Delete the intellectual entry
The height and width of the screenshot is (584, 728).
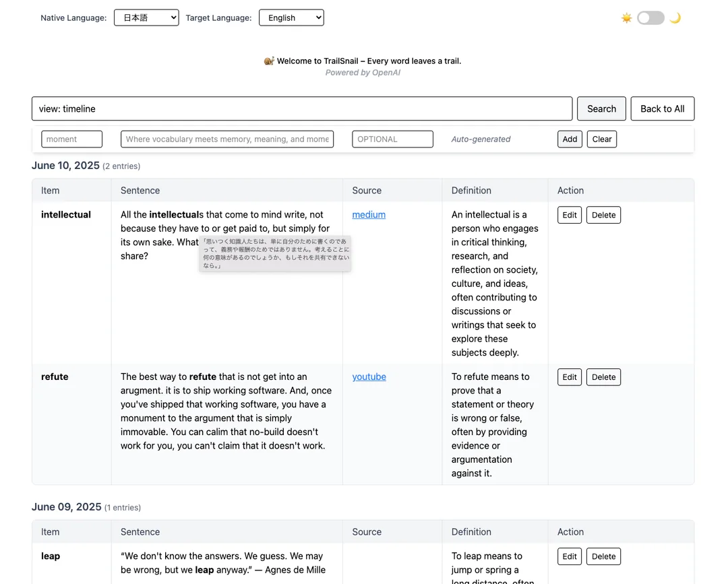(x=603, y=216)
